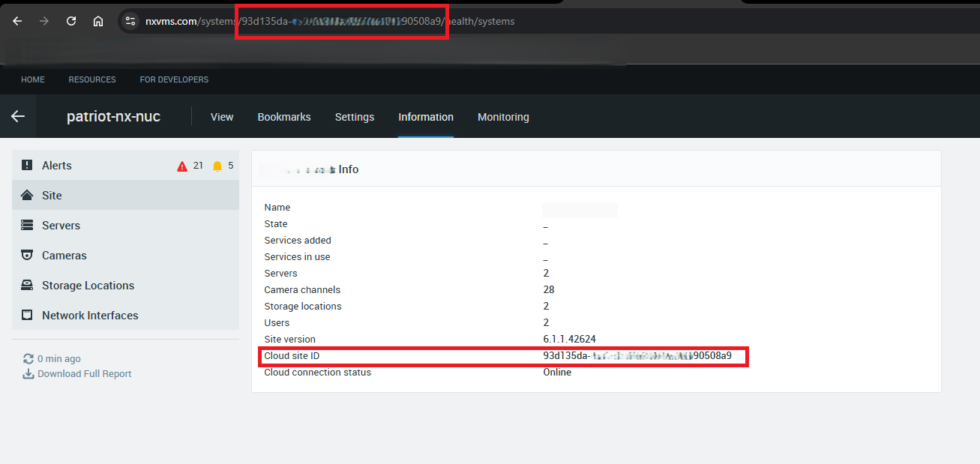980x464 pixels.
Task: Click the Cloud connection status label
Action: click(x=317, y=373)
